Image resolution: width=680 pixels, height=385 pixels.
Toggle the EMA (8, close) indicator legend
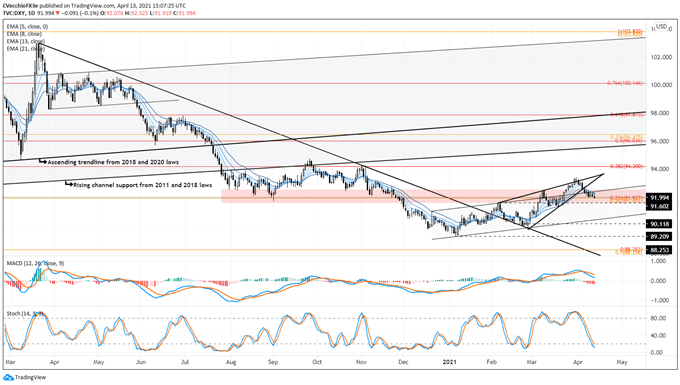tap(24, 34)
